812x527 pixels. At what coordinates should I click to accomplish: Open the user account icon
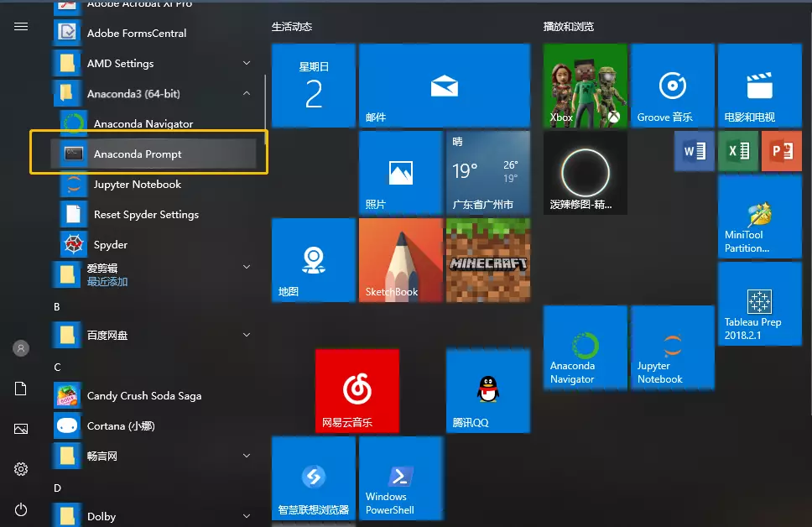click(21, 348)
